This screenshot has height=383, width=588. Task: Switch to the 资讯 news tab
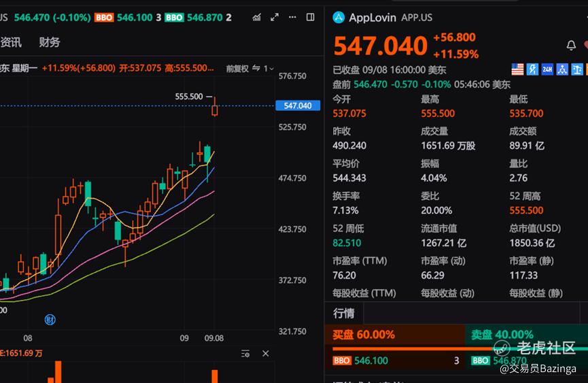tap(11, 42)
